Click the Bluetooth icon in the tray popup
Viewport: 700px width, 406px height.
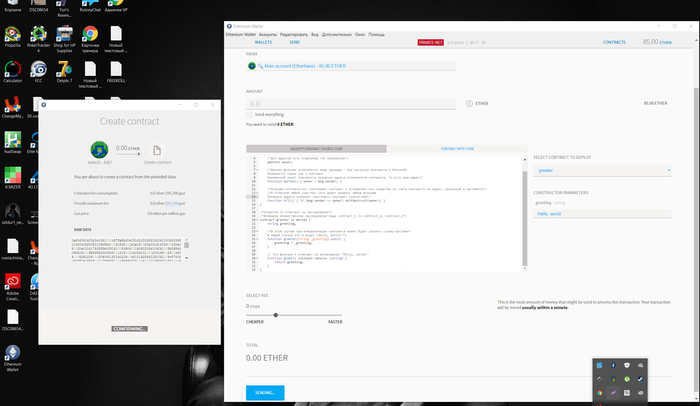tap(613, 365)
